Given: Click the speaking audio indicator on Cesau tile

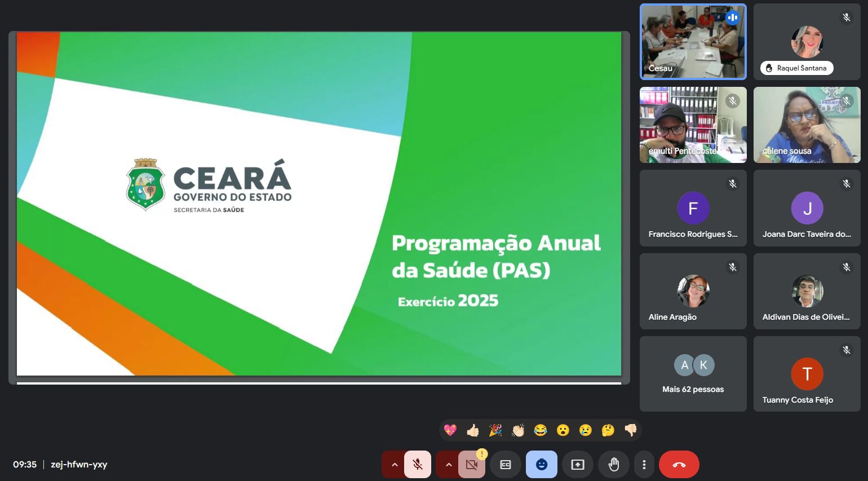Looking at the screenshot, I should pos(732,17).
